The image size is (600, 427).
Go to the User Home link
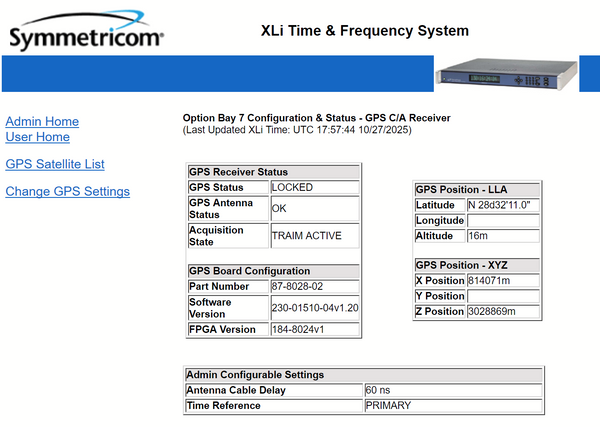tap(38, 137)
